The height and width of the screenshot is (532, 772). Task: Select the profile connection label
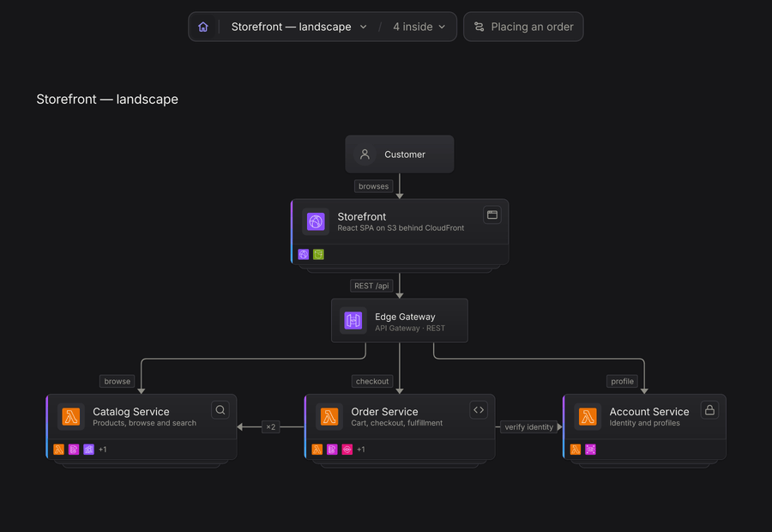click(x=623, y=381)
